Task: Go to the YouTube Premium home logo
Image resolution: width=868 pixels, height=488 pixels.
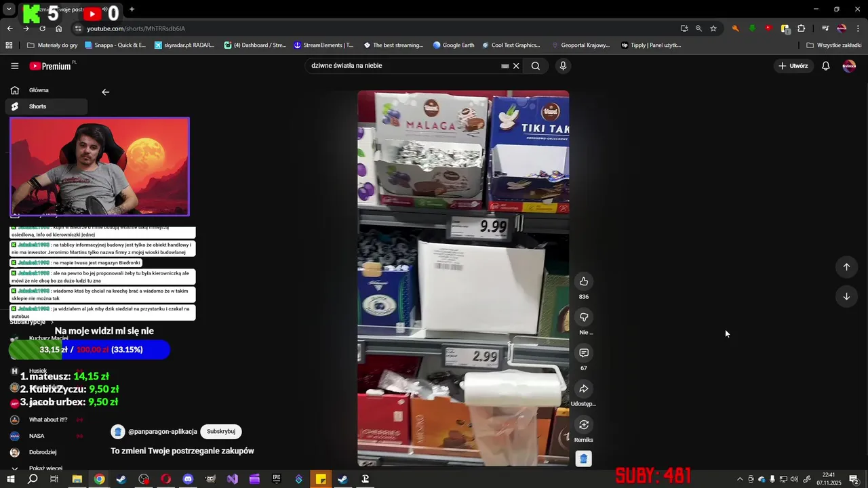Action: click(50, 66)
